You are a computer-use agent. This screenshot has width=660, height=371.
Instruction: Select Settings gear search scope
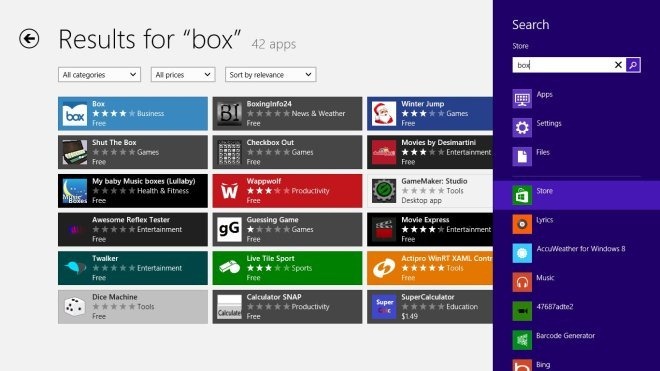[x=522, y=128]
